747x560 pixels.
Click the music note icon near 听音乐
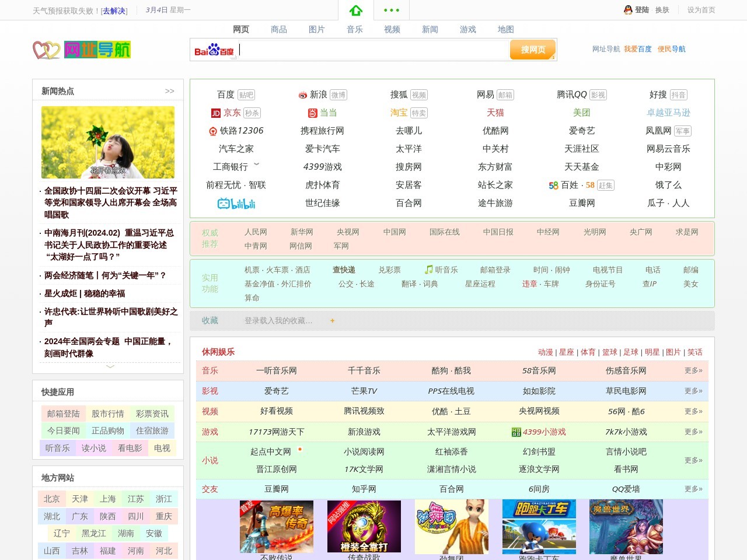click(x=428, y=269)
